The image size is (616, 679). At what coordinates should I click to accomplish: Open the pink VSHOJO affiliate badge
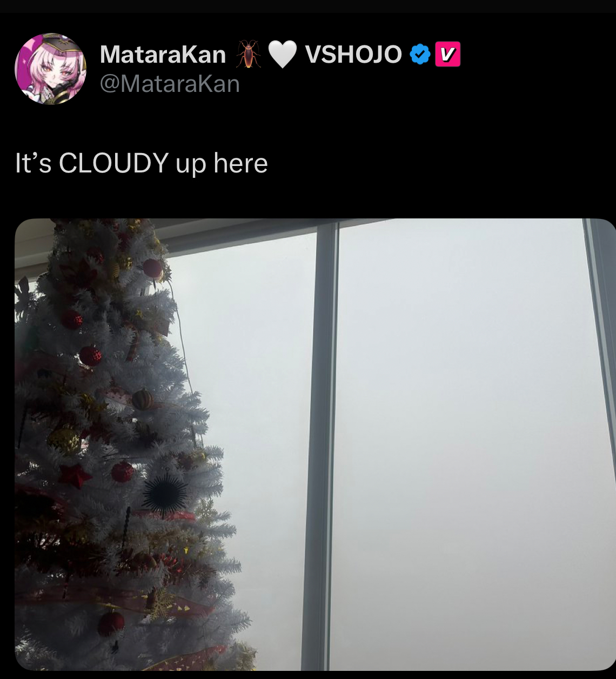coord(448,55)
